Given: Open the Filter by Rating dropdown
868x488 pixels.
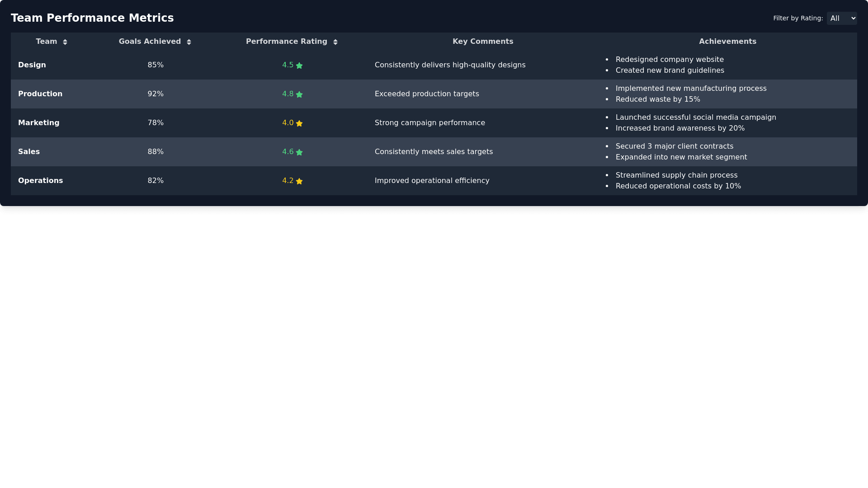Looking at the screenshot, I should (841, 19).
